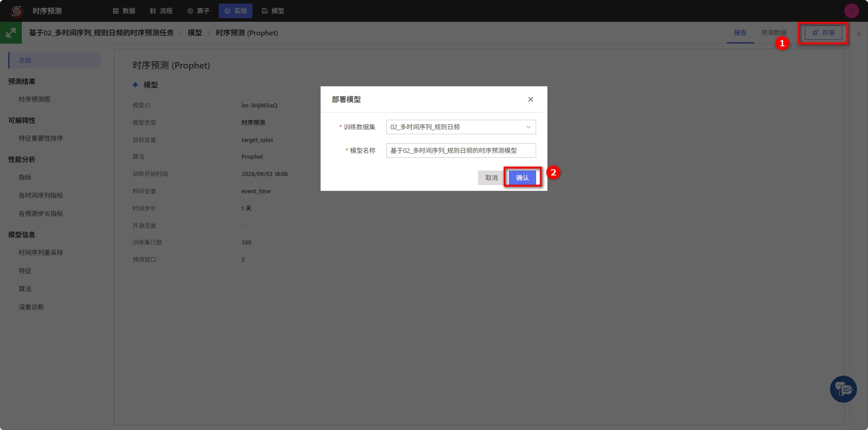Click the 模型名称 input field
Screen dimensions: 868x430
click(x=461, y=151)
